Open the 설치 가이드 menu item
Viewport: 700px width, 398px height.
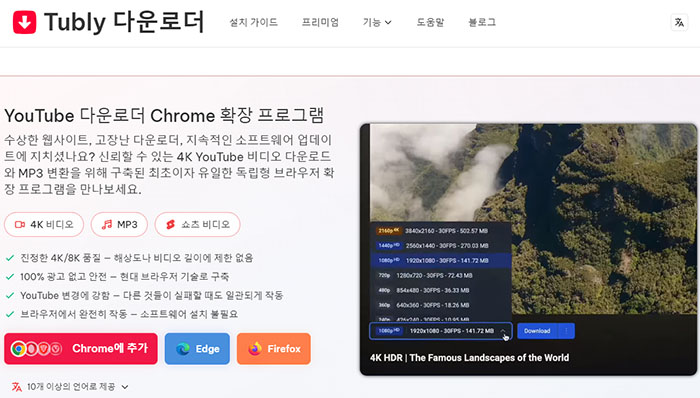coord(253,22)
